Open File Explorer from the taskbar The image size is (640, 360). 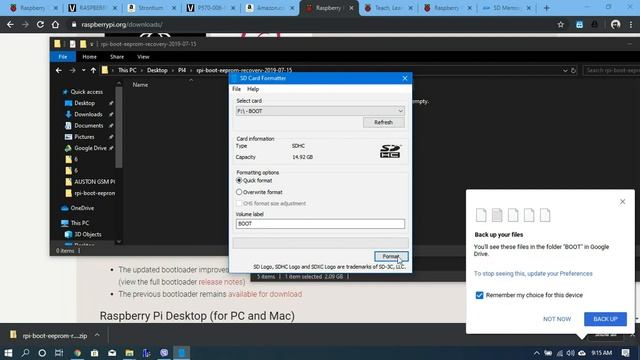[129, 353]
